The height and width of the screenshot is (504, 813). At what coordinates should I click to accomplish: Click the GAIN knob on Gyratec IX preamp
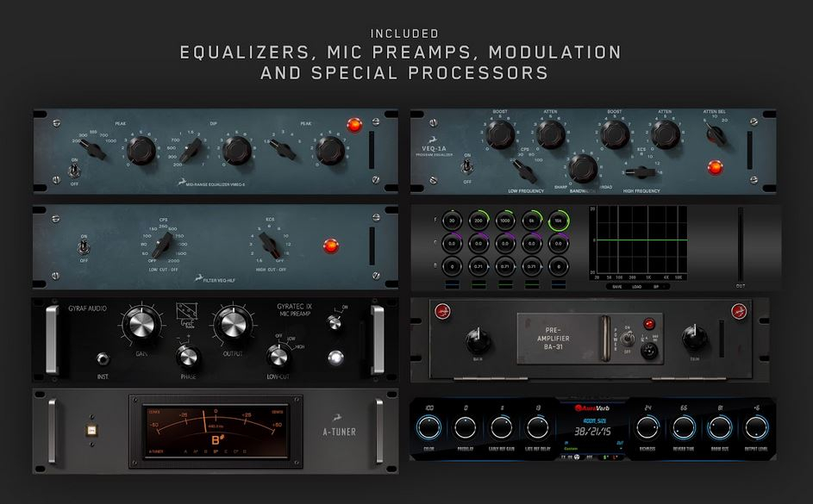point(141,324)
